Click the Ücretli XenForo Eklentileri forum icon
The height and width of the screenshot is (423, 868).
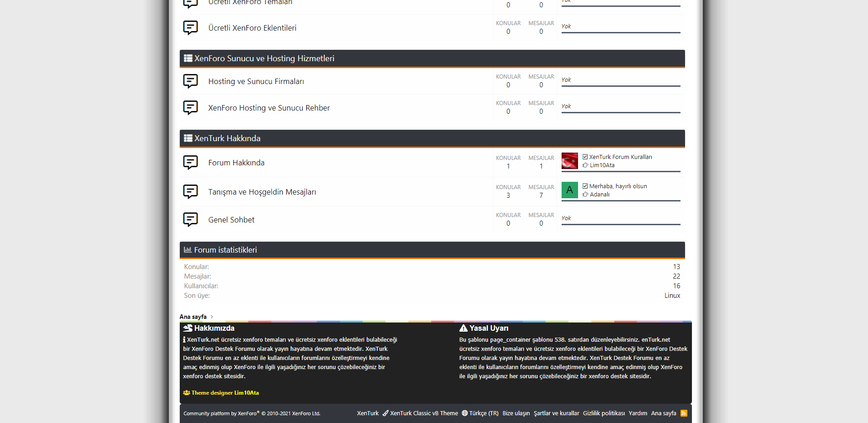190,28
